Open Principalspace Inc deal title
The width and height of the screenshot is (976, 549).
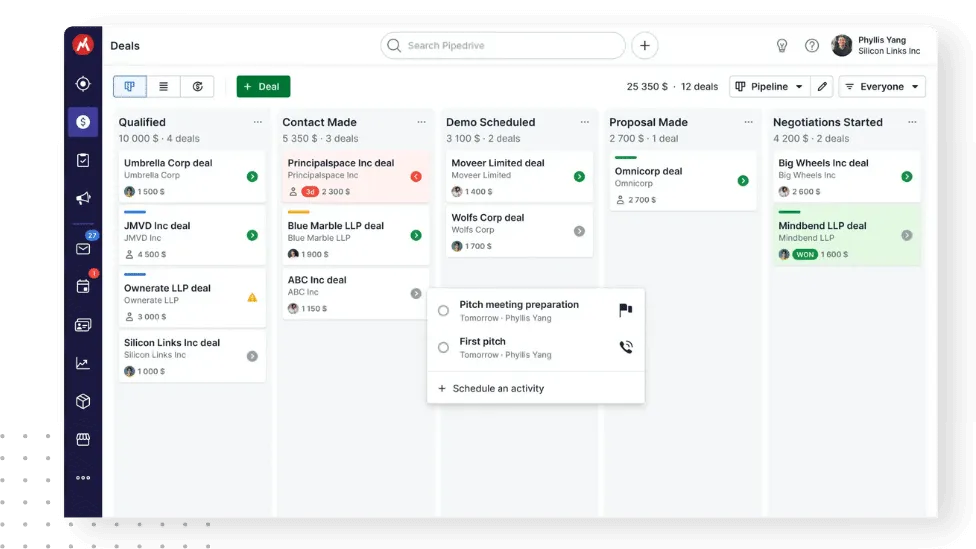point(340,163)
